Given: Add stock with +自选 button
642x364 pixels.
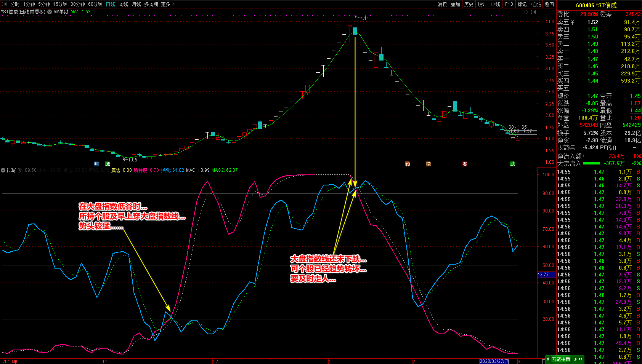Looking at the screenshot, I should tap(536, 4).
